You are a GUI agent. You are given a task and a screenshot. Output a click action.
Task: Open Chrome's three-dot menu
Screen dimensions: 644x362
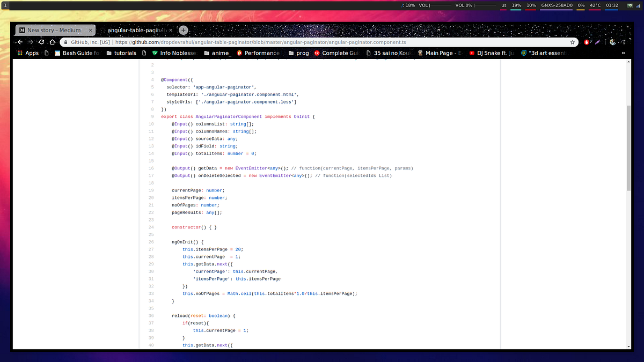(x=623, y=42)
